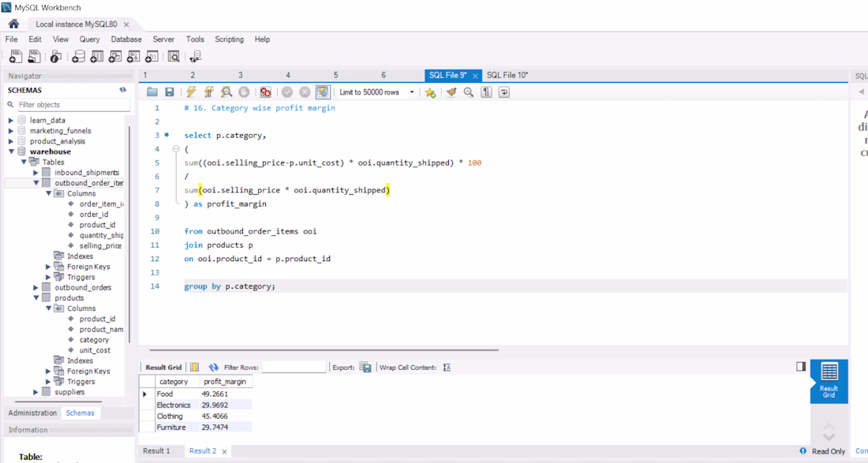868x463 pixels.
Task: Create a new table toolbar icon
Action: tap(97, 57)
